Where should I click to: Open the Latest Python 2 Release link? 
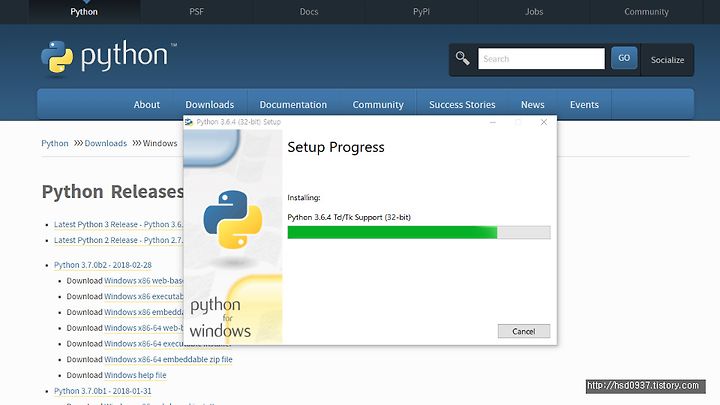(x=118, y=240)
